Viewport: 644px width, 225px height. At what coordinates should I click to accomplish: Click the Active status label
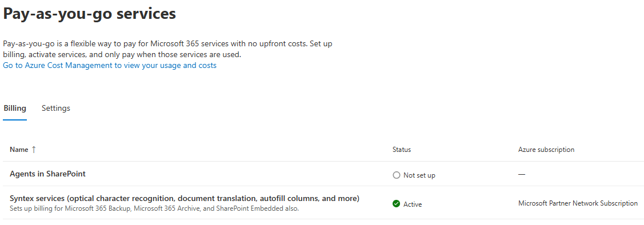point(413,204)
